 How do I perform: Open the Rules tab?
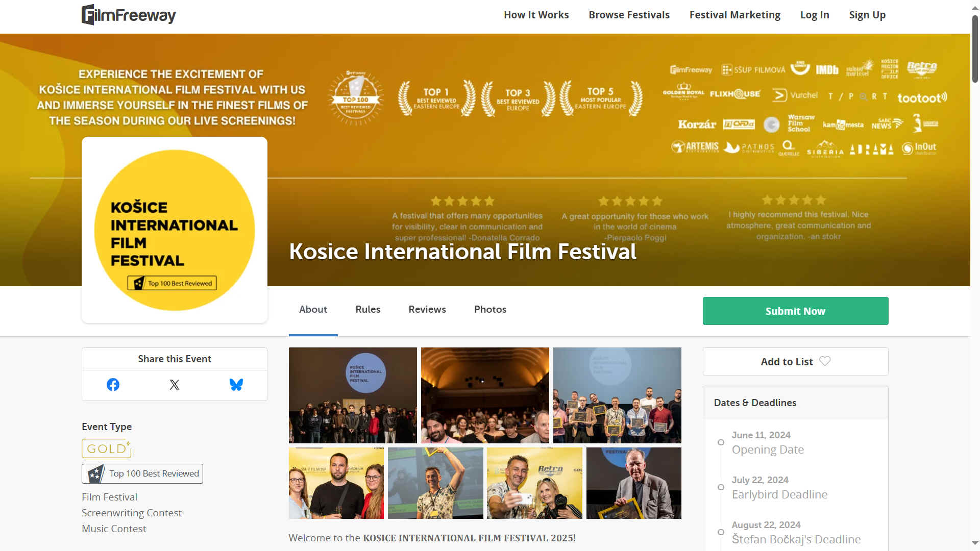[x=367, y=309]
